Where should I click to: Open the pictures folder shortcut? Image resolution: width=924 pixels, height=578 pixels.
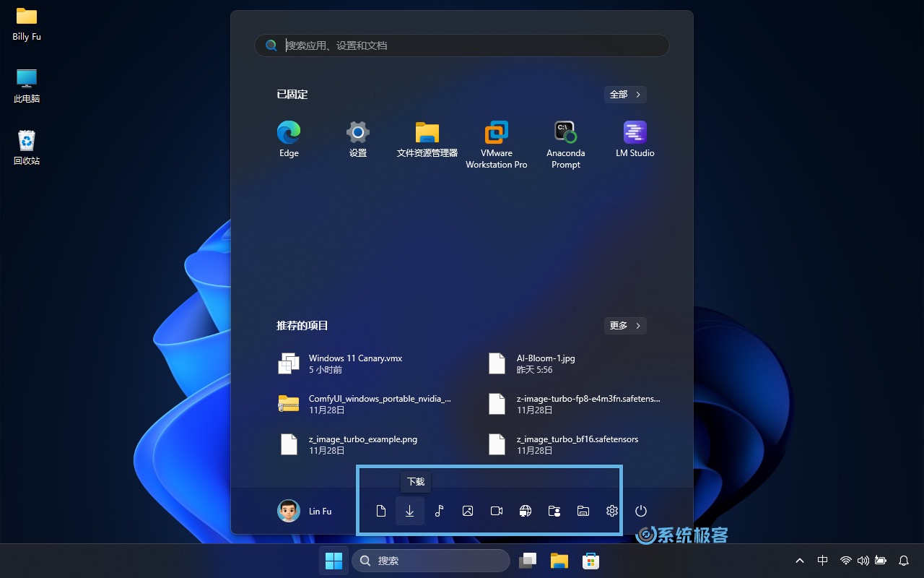(468, 511)
